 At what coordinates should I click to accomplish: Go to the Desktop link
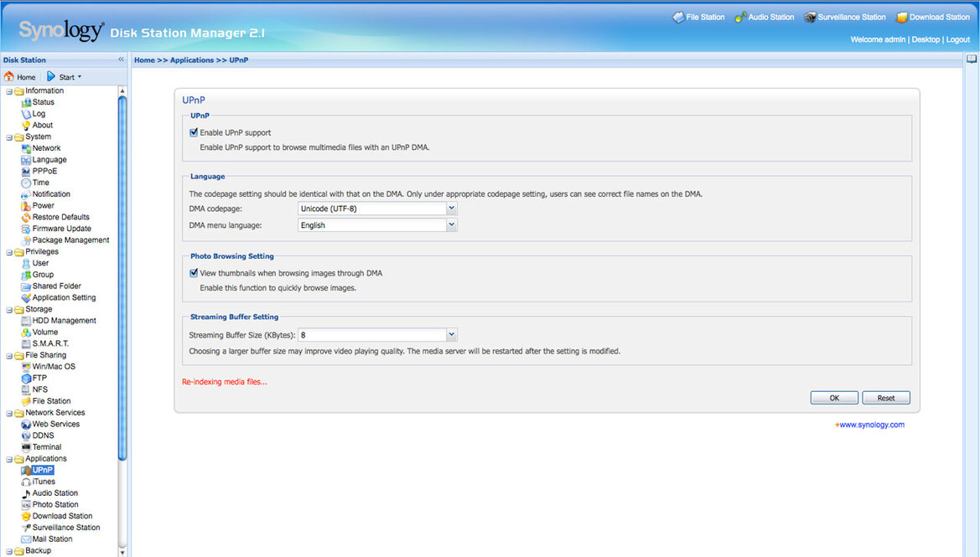[925, 39]
